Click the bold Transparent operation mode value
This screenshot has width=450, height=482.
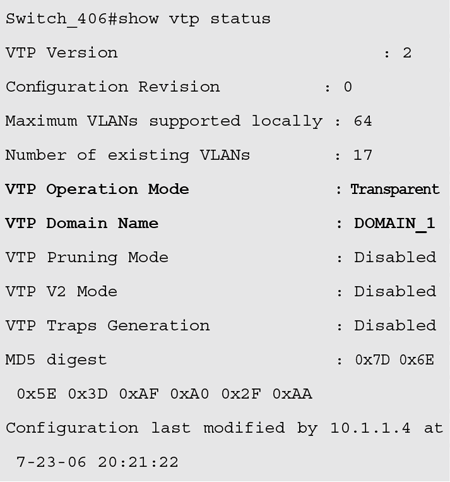pos(395,190)
